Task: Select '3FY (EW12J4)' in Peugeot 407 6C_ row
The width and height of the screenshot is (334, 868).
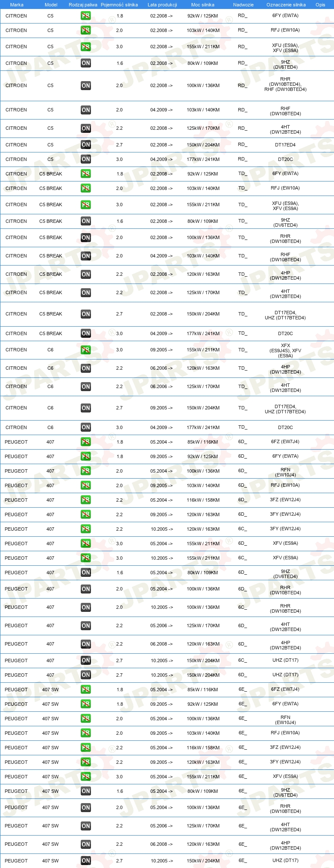Action: [x=285, y=529]
